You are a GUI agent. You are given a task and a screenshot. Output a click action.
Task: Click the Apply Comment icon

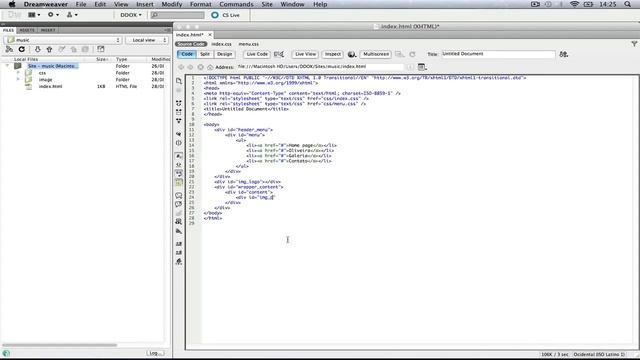(179, 196)
